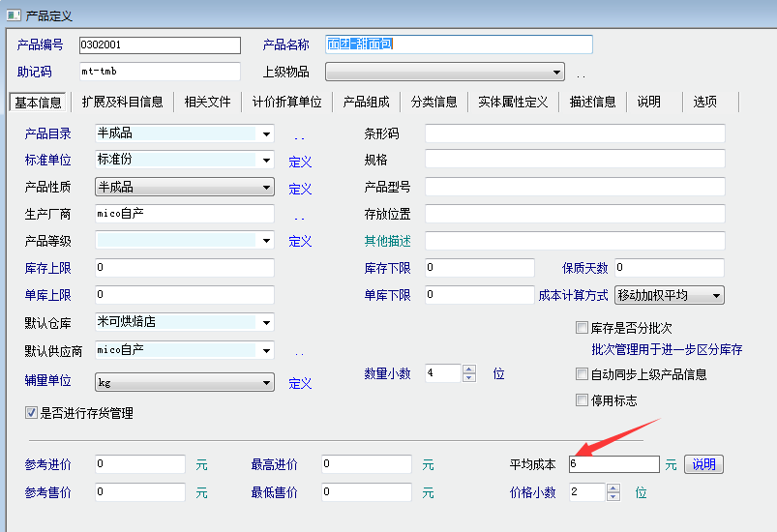Uncheck 是否进行存货管理 checkbox
The image size is (777, 532).
(31, 413)
